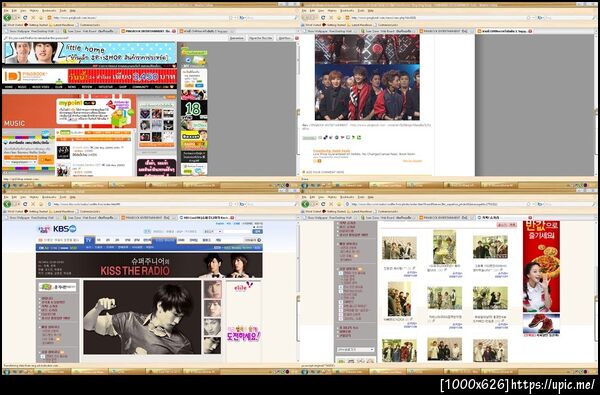Open the search category dropdown on the KBS page header
Viewport: 600px width, 395px height.
(213, 231)
